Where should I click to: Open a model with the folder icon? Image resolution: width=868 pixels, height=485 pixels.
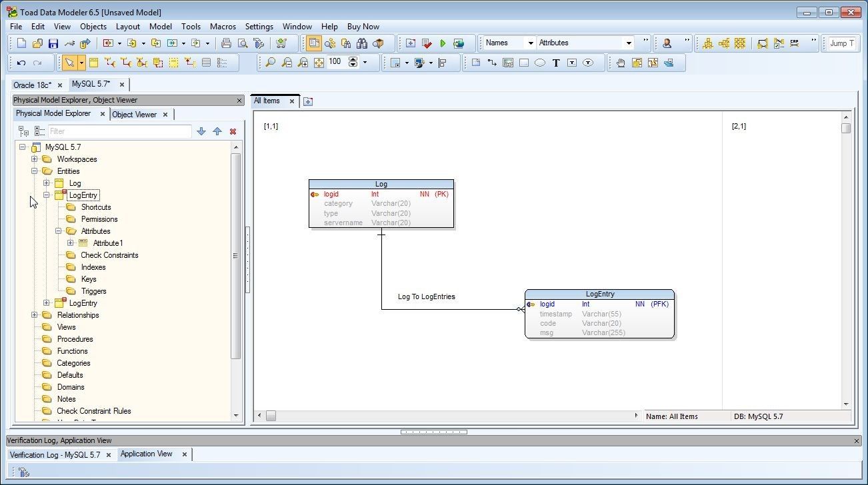pyautogui.click(x=37, y=43)
